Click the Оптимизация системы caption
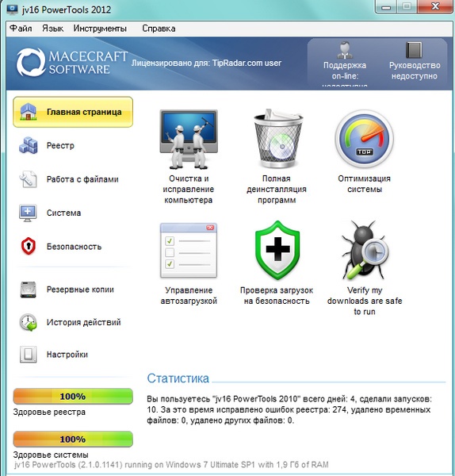This screenshot has width=455, height=476. pos(365,184)
